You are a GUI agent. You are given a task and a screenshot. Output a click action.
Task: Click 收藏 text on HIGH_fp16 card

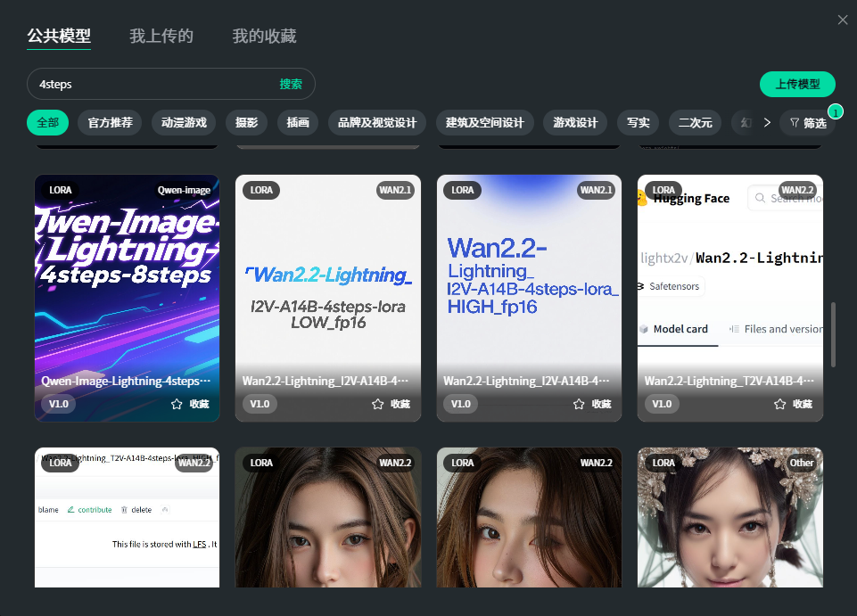pyautogui.click(x=601, y=404)
